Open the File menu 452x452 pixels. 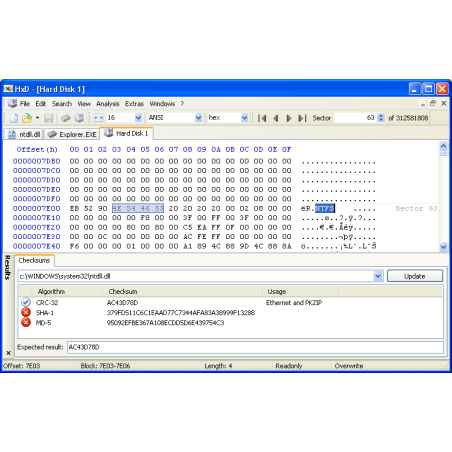pyautogui.click(x=25, y=104)
